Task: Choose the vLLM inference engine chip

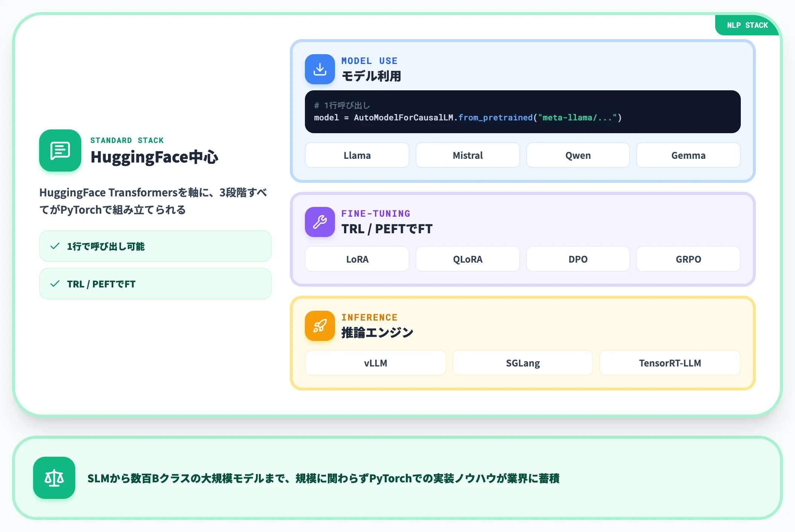Action: pyautogui.click(x=376, y=363)
